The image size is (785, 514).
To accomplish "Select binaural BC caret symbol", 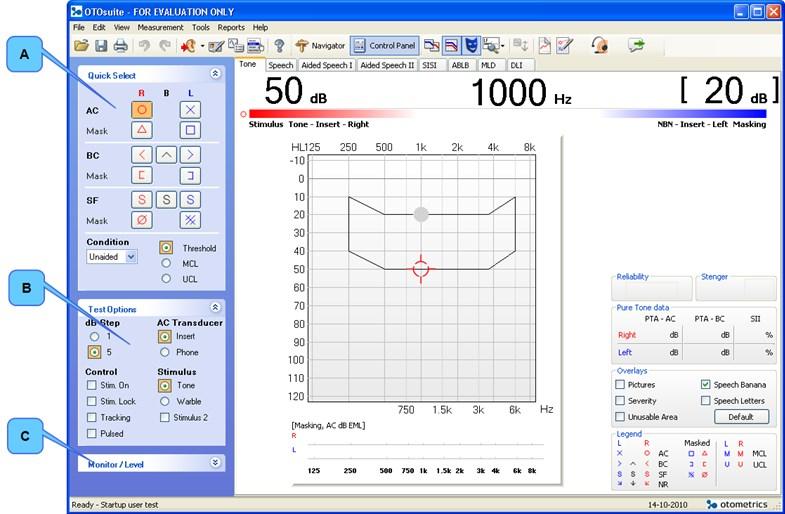I will point(166,155).
